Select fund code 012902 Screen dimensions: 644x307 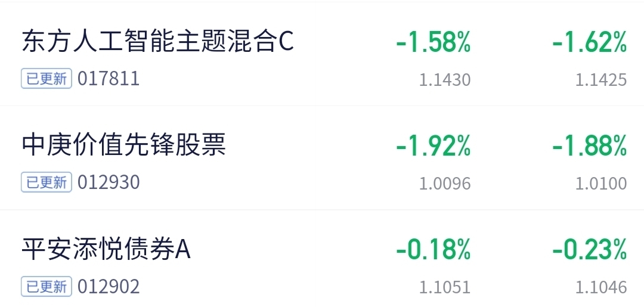click(109, 287)
